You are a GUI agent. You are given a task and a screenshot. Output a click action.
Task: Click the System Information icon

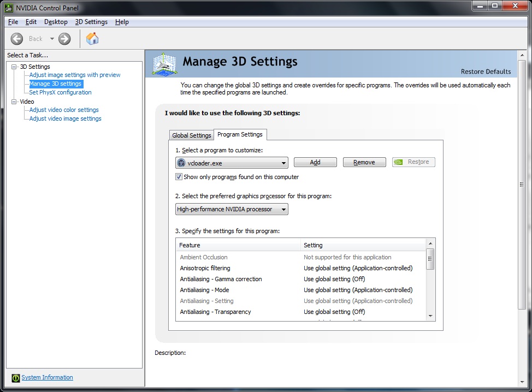pyautogui.click(x=16, y=378)
